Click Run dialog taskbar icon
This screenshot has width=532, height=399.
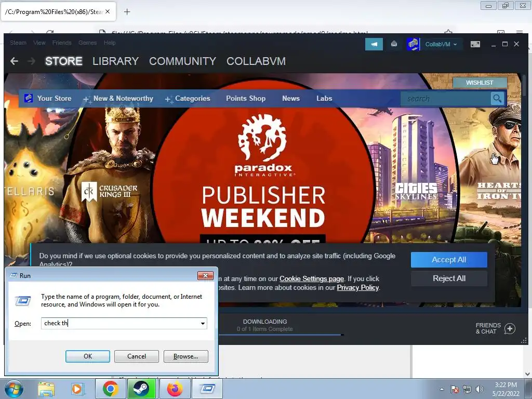207,389
